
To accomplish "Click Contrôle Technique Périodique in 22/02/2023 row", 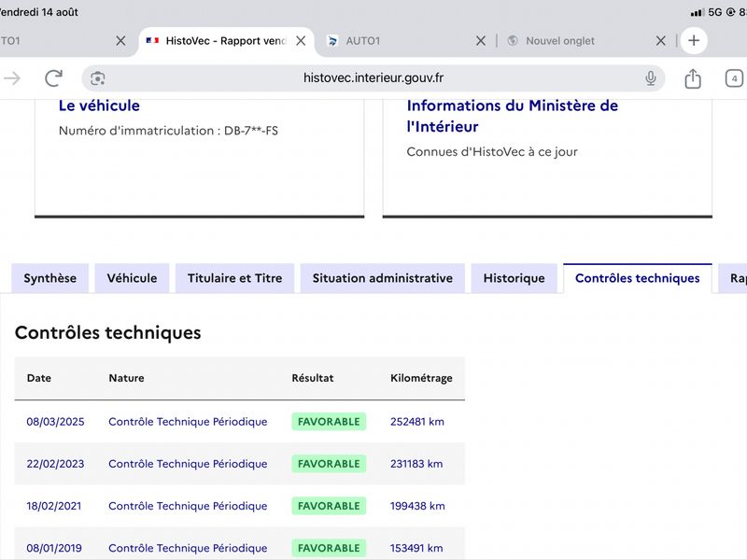I will 188,464.
